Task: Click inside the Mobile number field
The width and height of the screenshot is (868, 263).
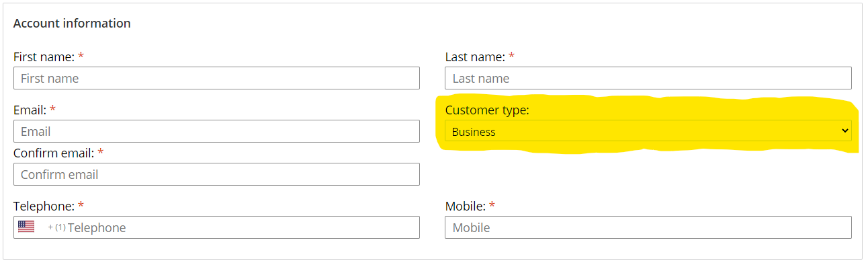Action: [648, 227]
